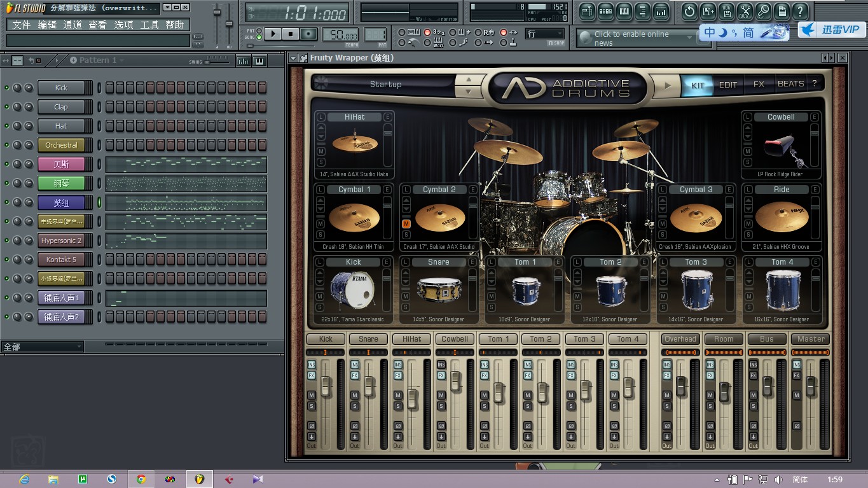The image size is (868, 488).
Task: Toggle the S solo button on Snare mixer strip
Action: tap(355, 406)
